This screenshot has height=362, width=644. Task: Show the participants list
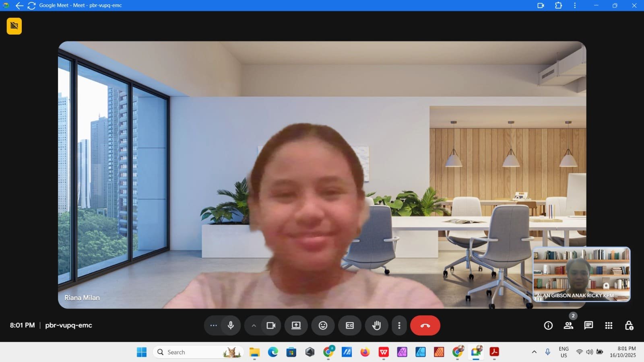(x=569, y=325)
